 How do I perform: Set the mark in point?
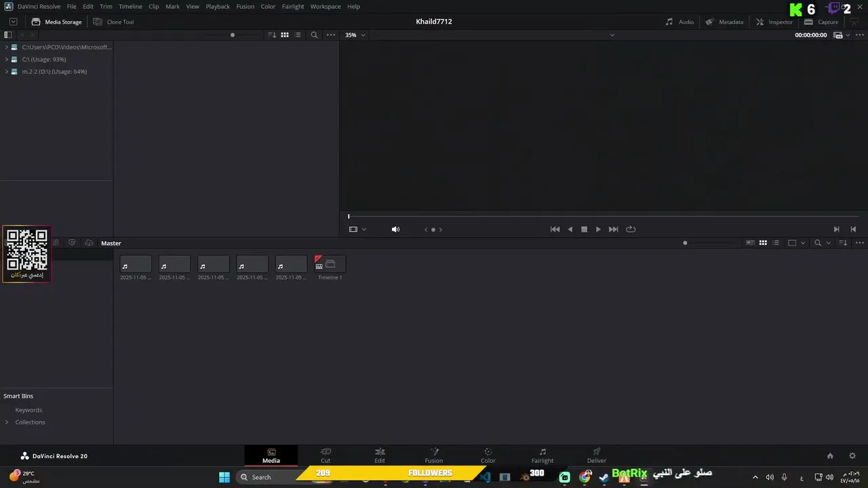(836, 229)
